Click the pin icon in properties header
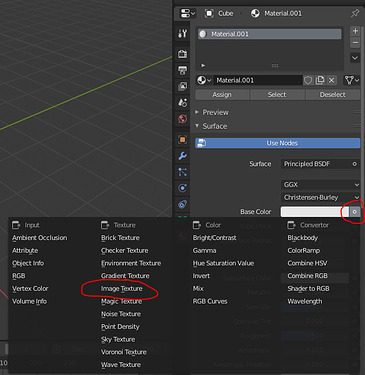 (x=355, y=13)
